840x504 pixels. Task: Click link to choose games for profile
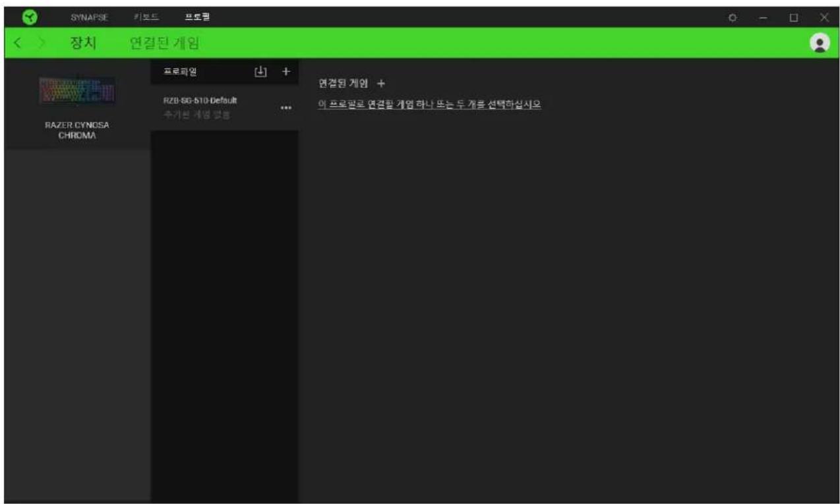429,105
